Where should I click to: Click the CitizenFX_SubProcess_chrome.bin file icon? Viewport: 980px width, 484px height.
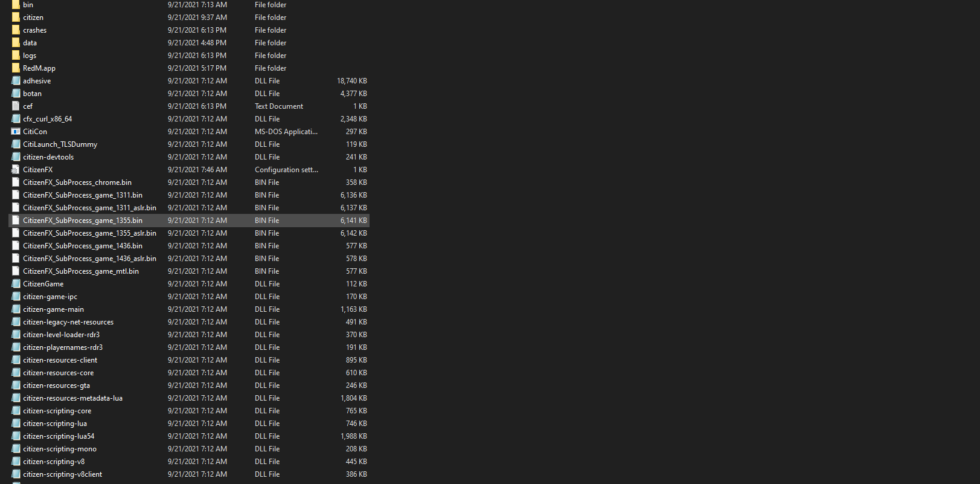click(x=16, y=182)
